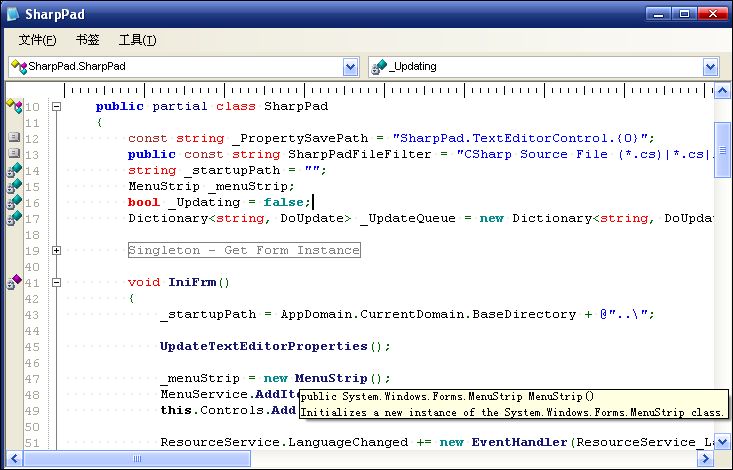
Task: Click the Singleton - Get Form Instance folded block
Action: pos(244,250)
